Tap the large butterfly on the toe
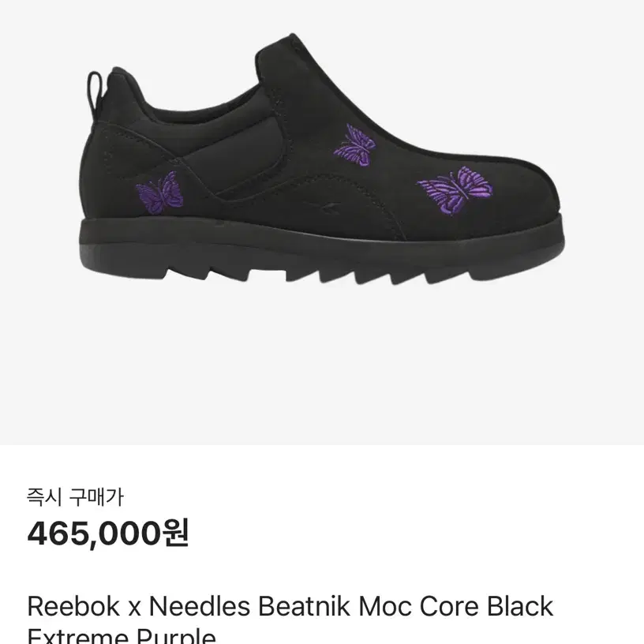The width and height of the screenshot is (644, 644). (455, 190)
